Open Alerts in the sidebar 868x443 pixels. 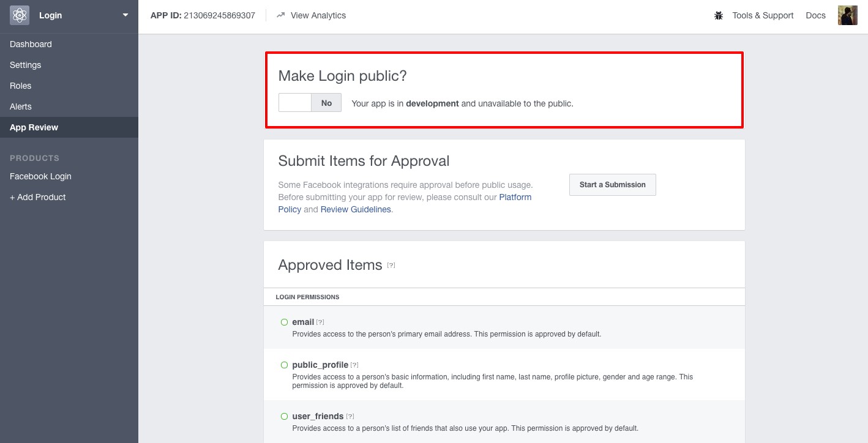point(20,106)
